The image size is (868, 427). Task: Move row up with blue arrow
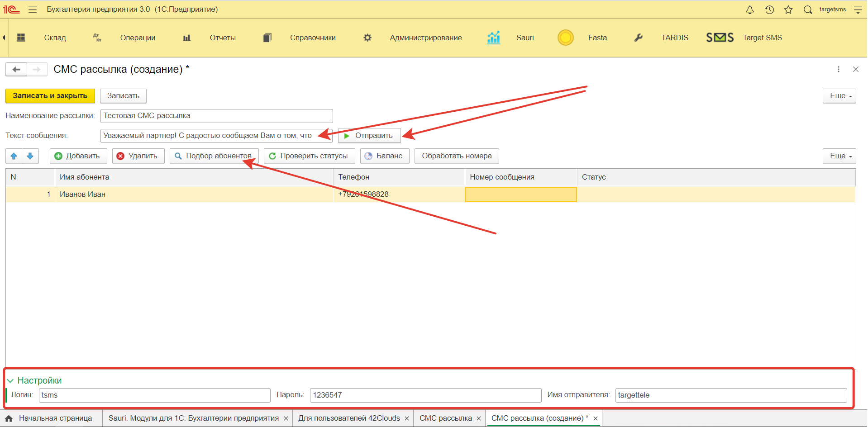14,156
